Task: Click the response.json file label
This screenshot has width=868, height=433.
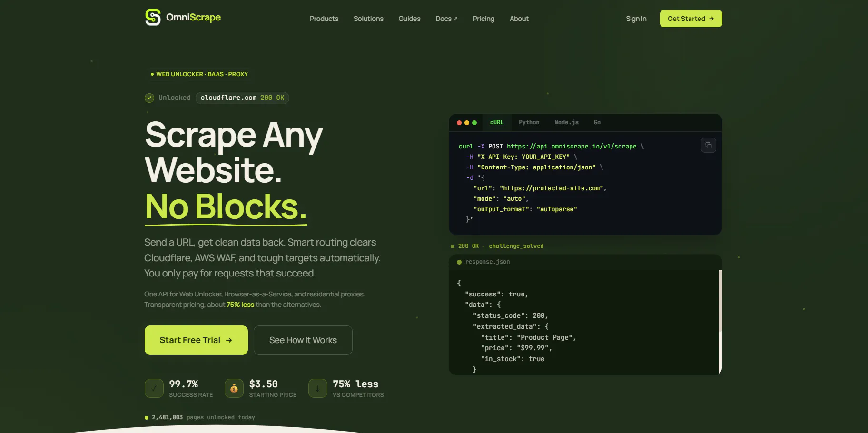Action: (x=487, y=262)
